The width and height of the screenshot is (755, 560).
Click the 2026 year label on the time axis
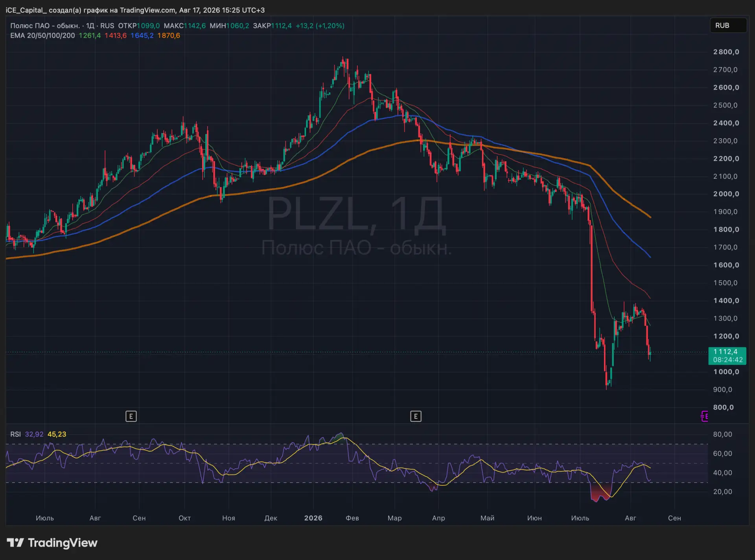click(313, 518)
